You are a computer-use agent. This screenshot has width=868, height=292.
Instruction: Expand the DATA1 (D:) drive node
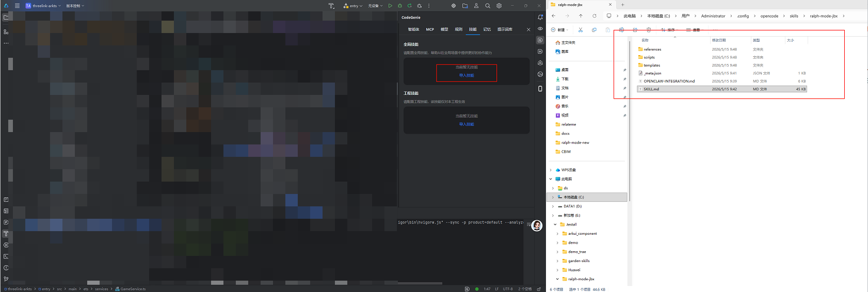point(553,206)
